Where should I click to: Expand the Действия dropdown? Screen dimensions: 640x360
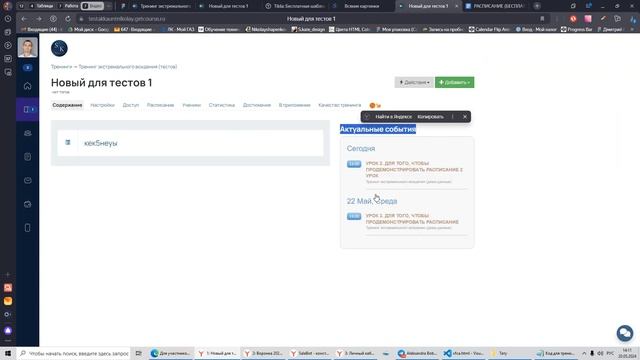pos(414,82)
